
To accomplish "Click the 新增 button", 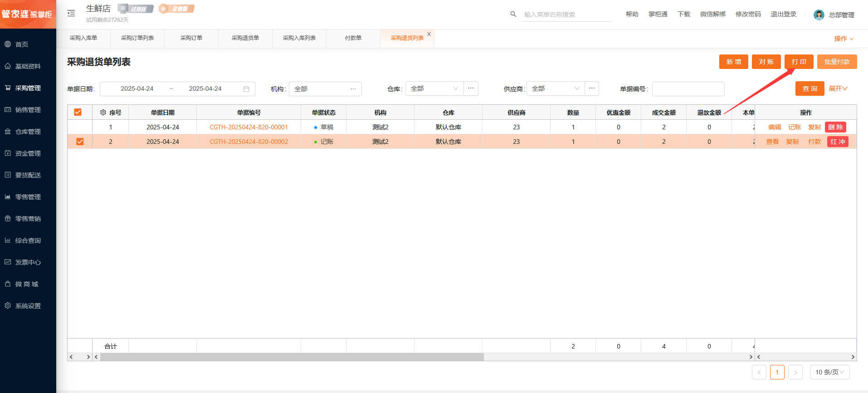I will (734, 62).
